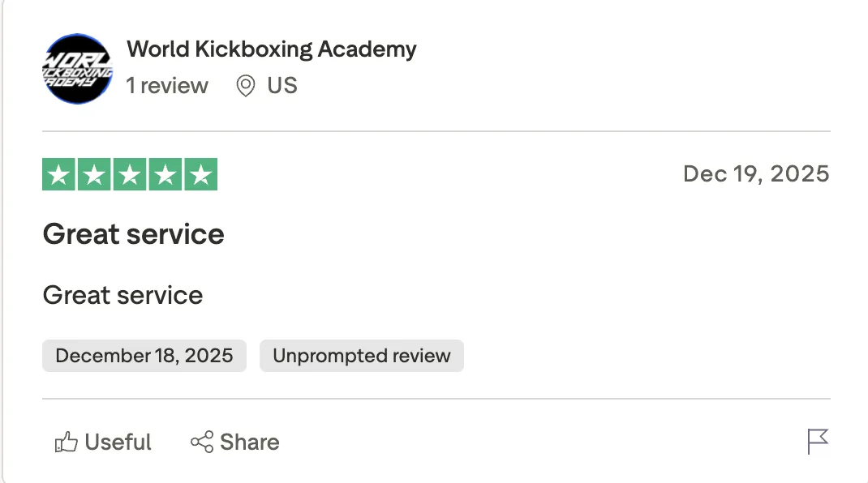Click the Dec 19, 2025 review date

tap(756, 174)
